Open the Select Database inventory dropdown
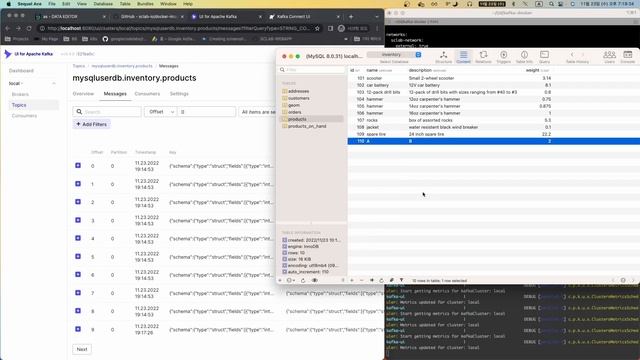The image size is (640, 360). tap(394, 55)
